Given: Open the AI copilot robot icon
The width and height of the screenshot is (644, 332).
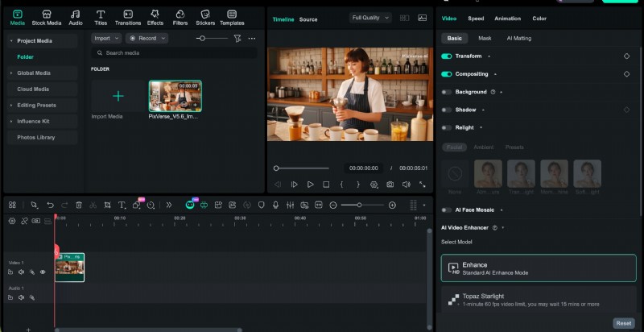Looking at the screenshot, I should coord(190,205).
